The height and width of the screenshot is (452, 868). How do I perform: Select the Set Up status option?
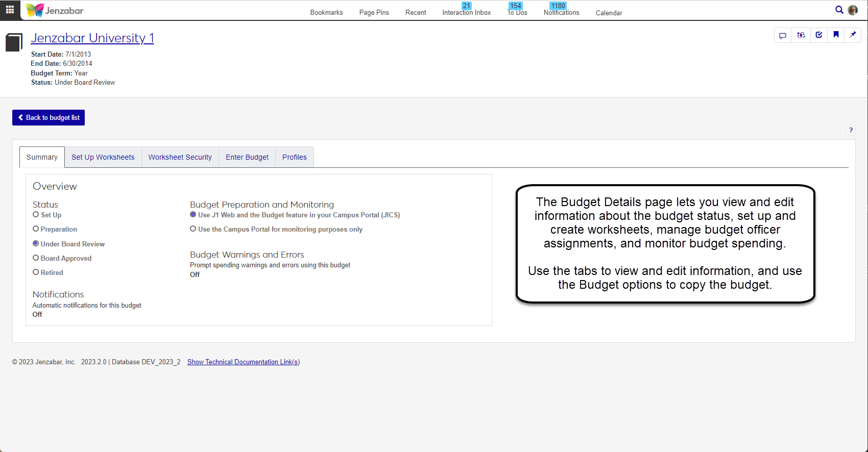coord(36,215)
